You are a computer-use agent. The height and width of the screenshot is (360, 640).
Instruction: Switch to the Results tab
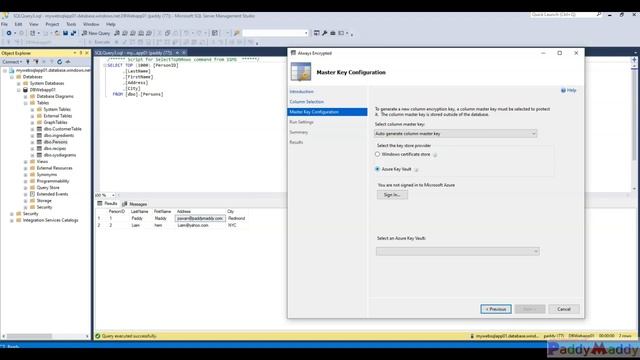point(107,204)
